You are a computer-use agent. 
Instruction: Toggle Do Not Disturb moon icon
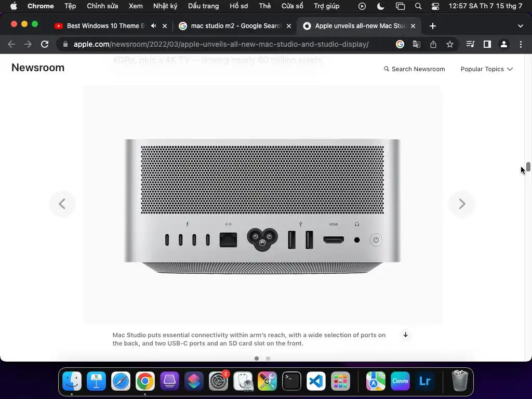(x=381, y=6)
